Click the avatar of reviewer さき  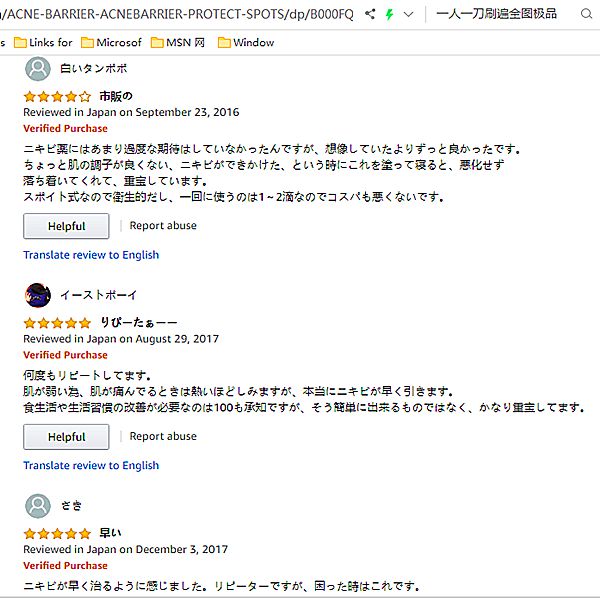pyautogui.click(x=38, y=505)
